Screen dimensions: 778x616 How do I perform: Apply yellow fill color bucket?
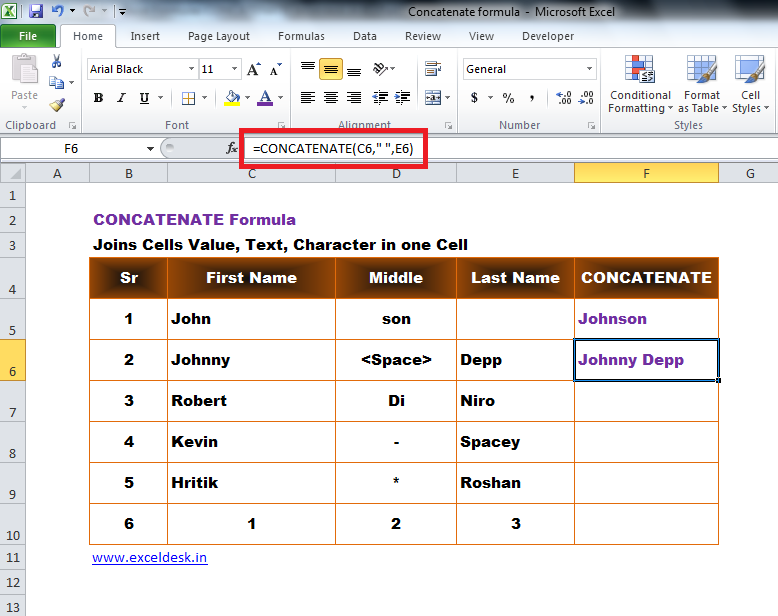pyautogui.click(x=232, y=98)
